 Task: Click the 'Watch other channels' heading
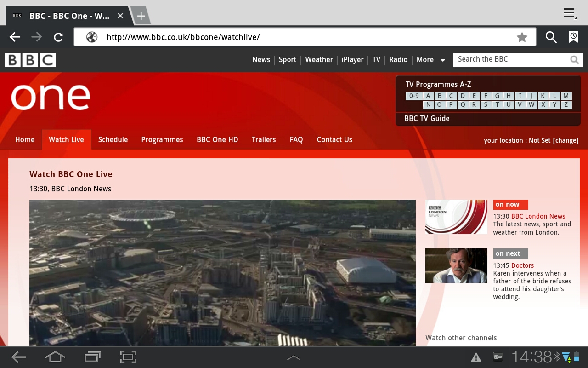tap(461, 338)
